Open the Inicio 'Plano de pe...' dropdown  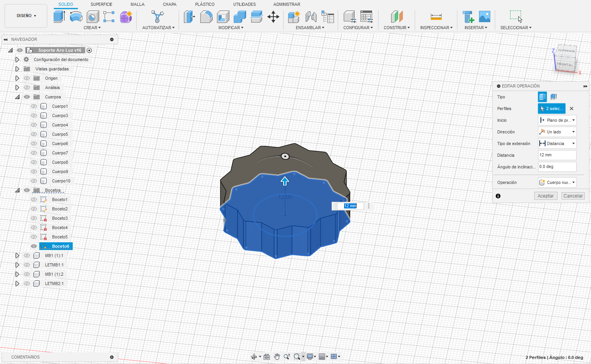click(557, 120)
